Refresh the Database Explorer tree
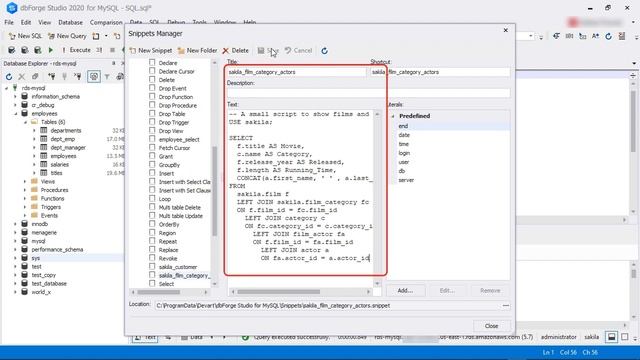Image resolution: width=640 pixels, height=360 pixels. click(9, 76)
